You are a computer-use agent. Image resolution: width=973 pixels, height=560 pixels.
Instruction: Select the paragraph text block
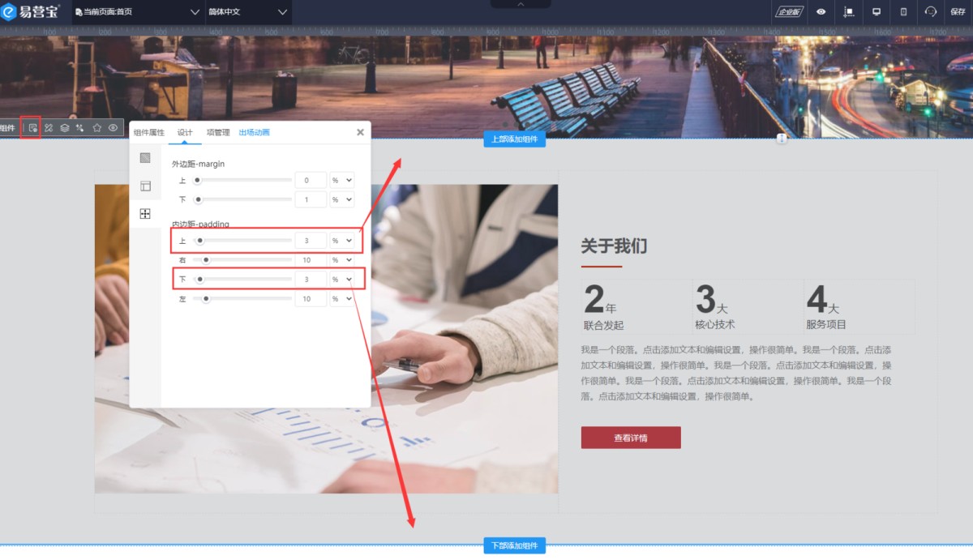[736, 374]
